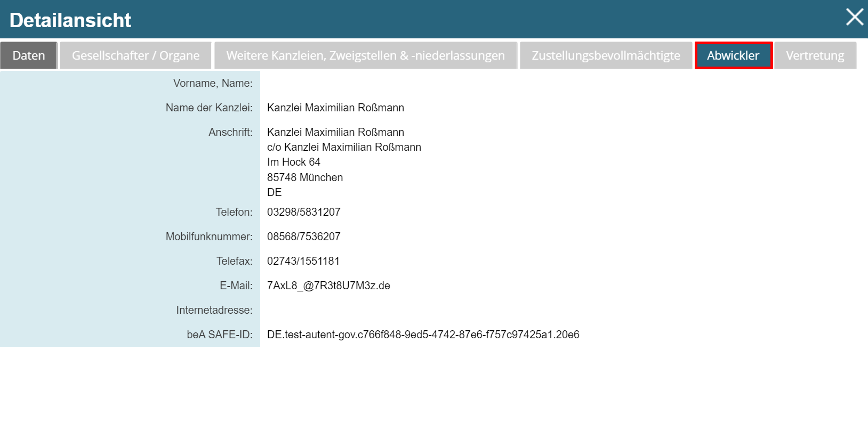
Task: Open Weitere Kanzleien, Zweigstellen & -niederlassungen tab
Action: [365, 55]
